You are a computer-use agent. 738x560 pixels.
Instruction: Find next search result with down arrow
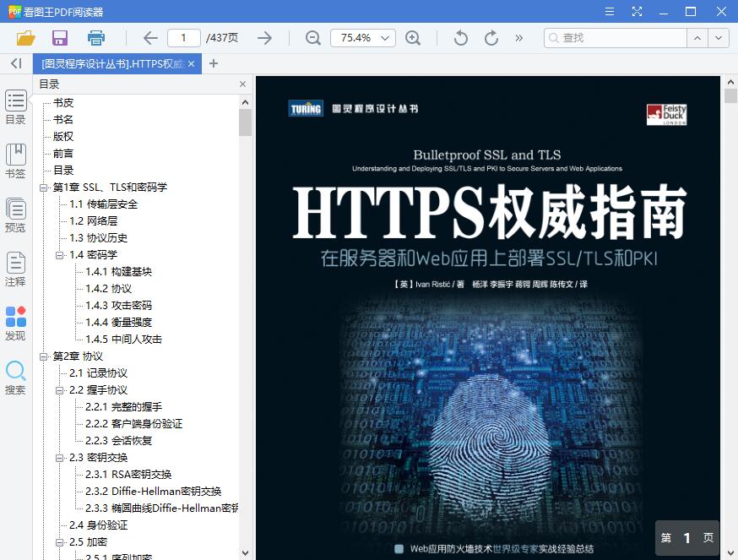point(719,38)
